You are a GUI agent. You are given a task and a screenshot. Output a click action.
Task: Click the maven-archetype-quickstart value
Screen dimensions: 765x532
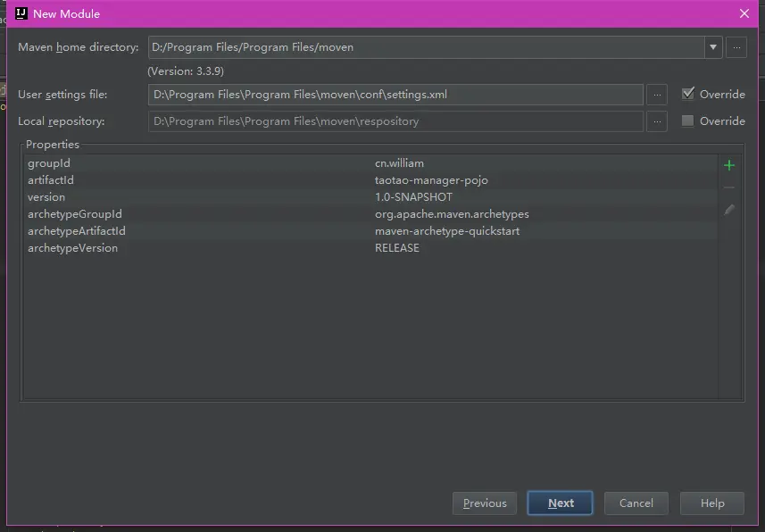pyautogui.click(x=447, y=231)
